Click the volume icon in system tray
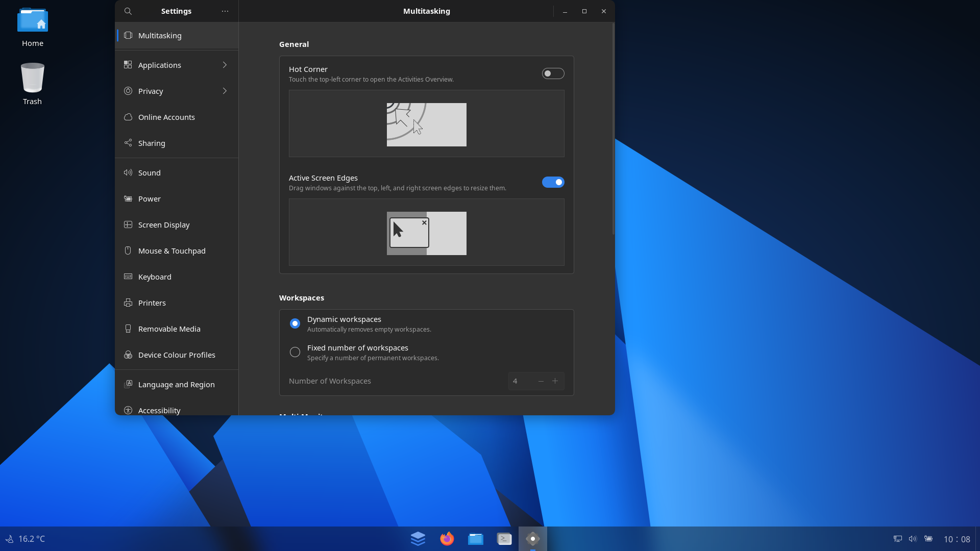 point(913,539)
